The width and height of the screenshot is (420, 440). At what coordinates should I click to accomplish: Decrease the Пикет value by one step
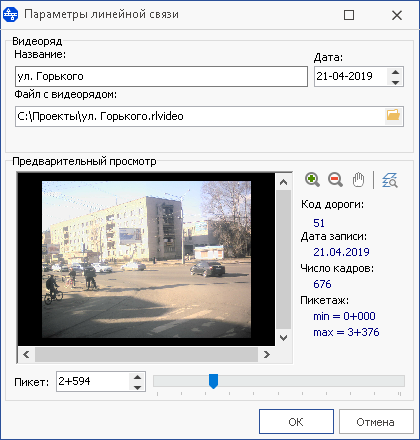click(x=137, y=387)
